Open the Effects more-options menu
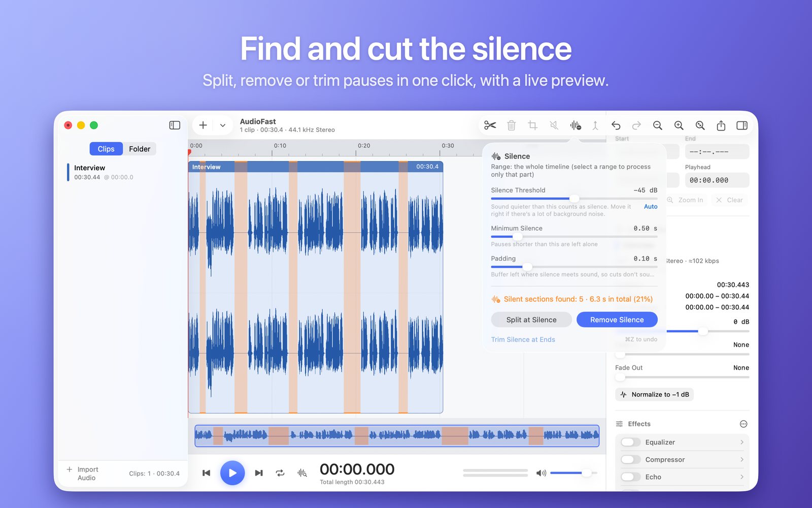The height and width of the screenshot is (508, 812). coord(743,424)
